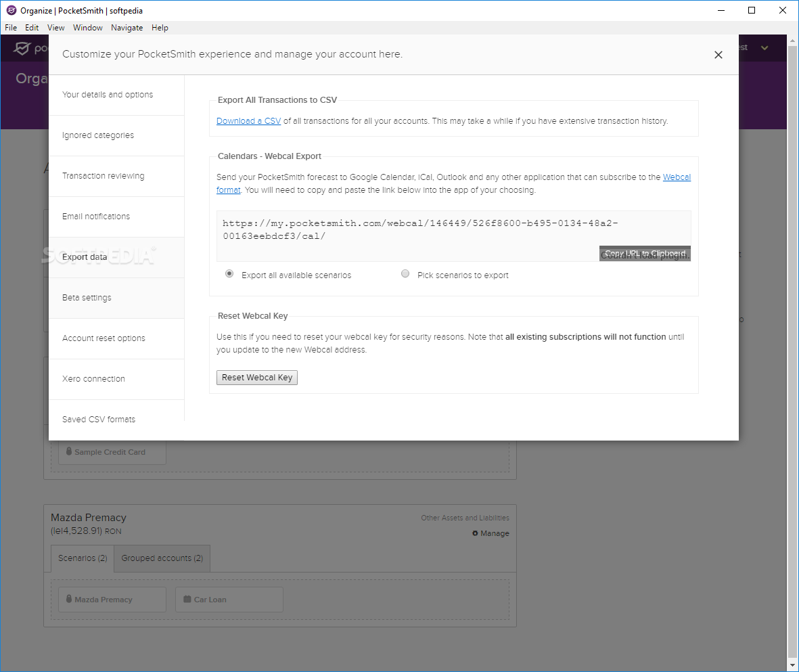799x672 pixels.
Task: Open Xero connection settings
Action: (x=116, y=379)
